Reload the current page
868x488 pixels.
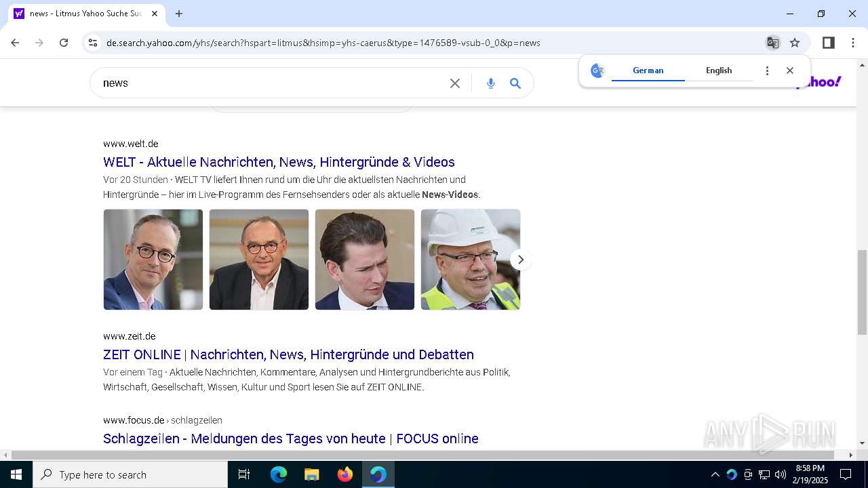click(64, 43)
